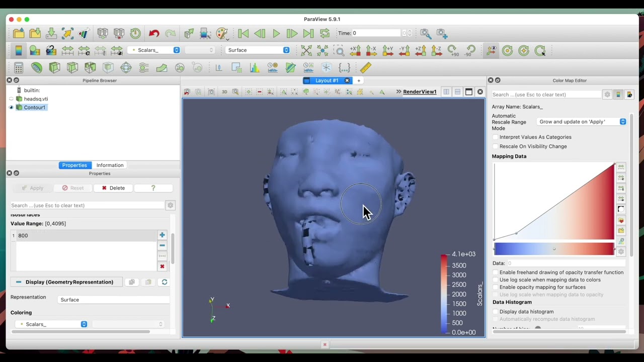644x362 pixels.
Task: Open the color palette loader icon
Action: [x=222, y=34]
